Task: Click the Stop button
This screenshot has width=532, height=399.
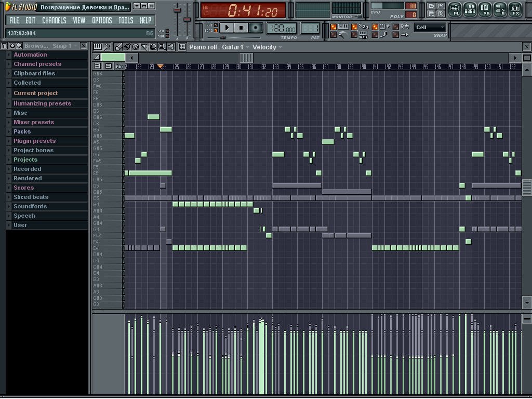Action: pyautogui.click(x=241, y=28)
